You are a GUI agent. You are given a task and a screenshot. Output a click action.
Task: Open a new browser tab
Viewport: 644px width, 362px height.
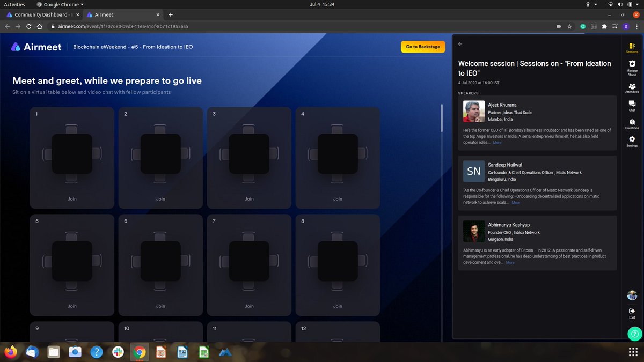tap(171, 14)
